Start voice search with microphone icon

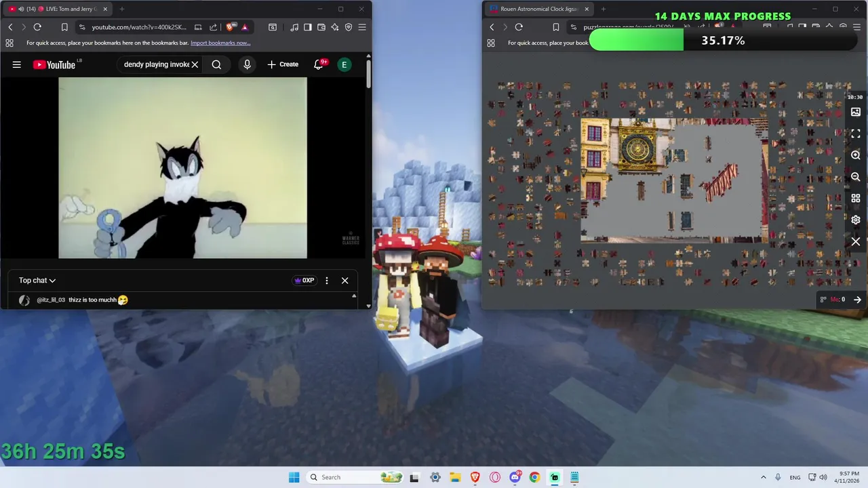[x=248, y=64]
